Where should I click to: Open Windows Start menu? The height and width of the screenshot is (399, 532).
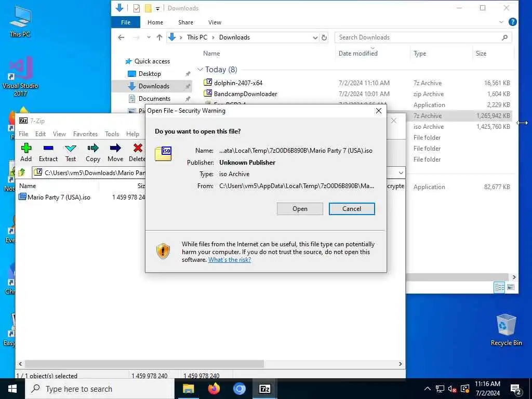tap(12, 389)
